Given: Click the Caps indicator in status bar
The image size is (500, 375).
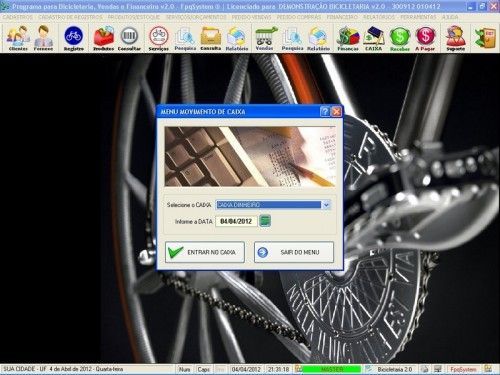Looking at the screenshot, I should pos(204,369).
